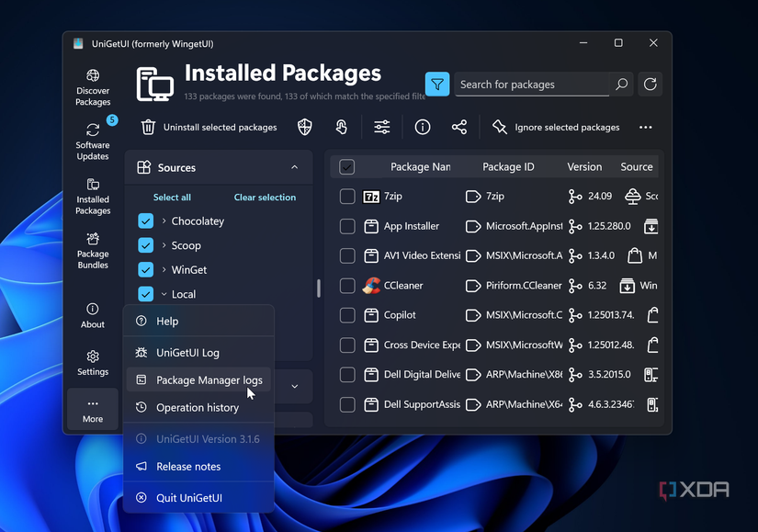Check the 7zip package checkbox
The height and width of the screenshot is (532, 758).
(x=347, y=196)
